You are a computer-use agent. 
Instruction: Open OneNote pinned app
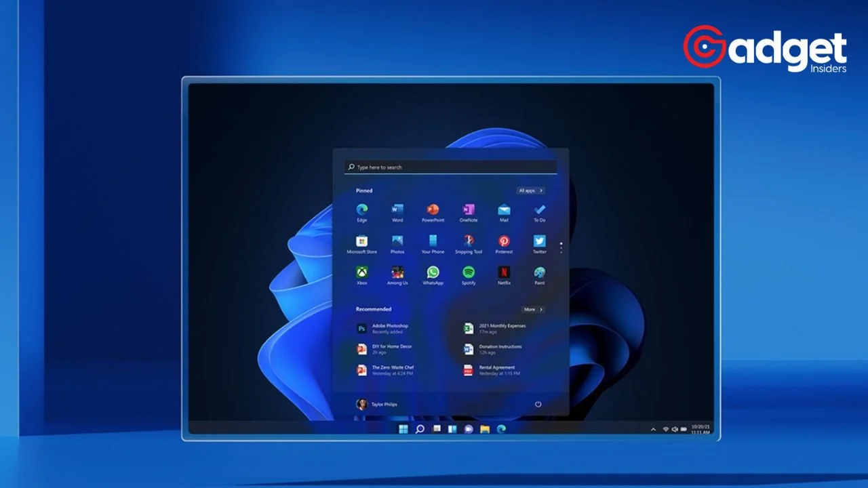coord(469,213)
